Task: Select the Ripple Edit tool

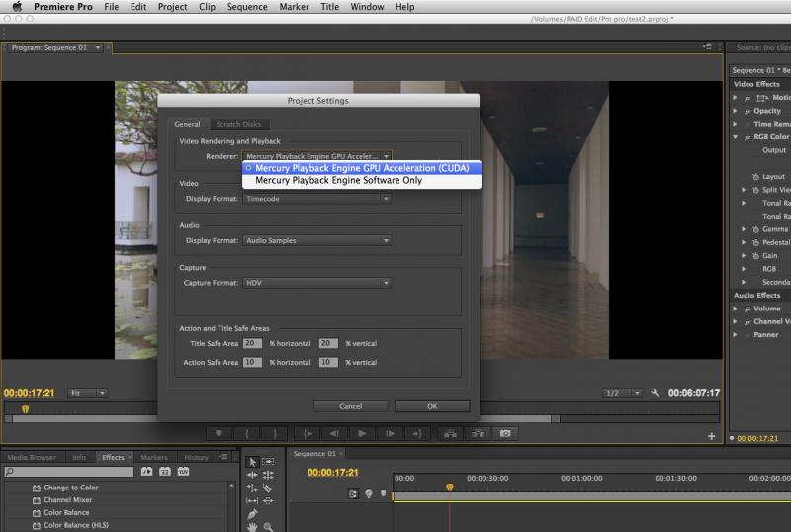Action: 253,475
